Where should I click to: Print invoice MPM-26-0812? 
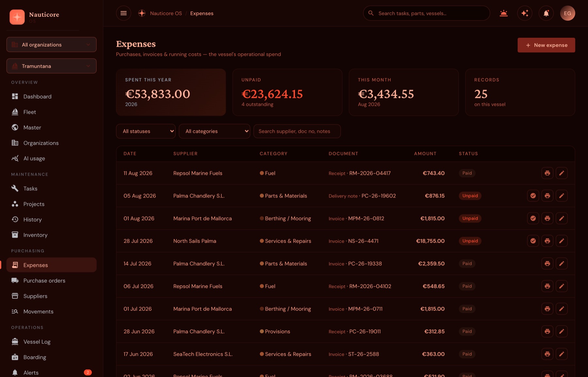click(547, 218)
